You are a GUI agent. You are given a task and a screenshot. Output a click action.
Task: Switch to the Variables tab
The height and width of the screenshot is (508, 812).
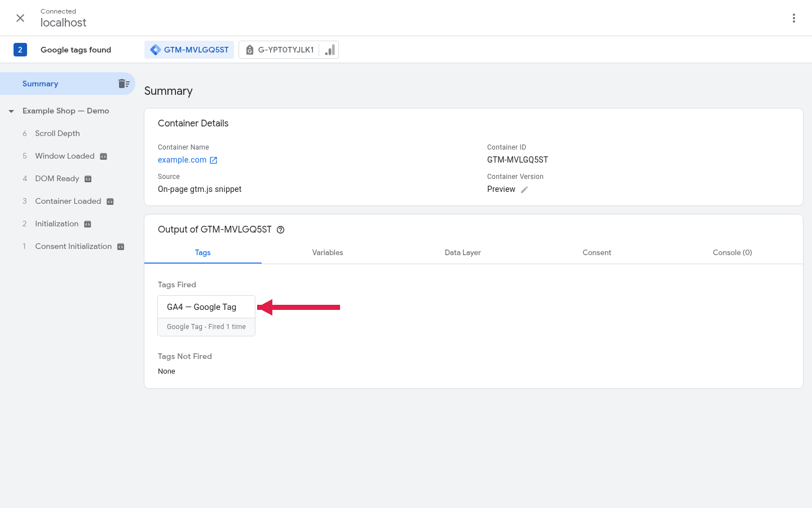point(328,252)
